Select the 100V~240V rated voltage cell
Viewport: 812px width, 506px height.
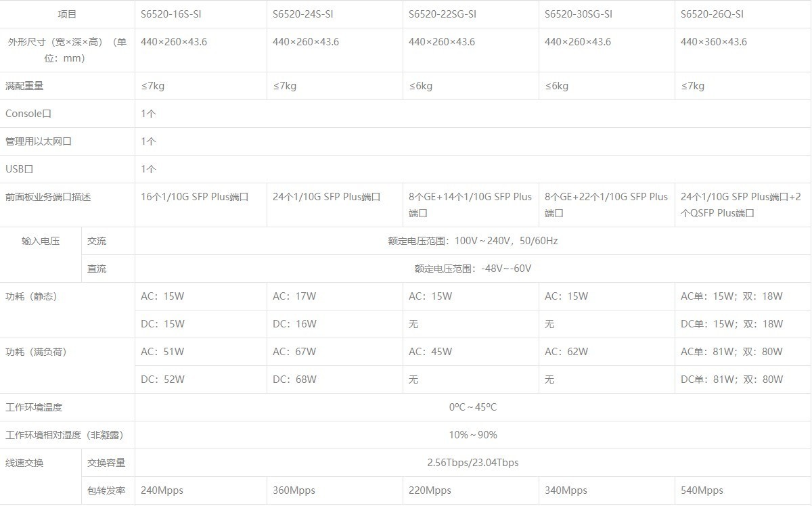[x=472, y=241]
